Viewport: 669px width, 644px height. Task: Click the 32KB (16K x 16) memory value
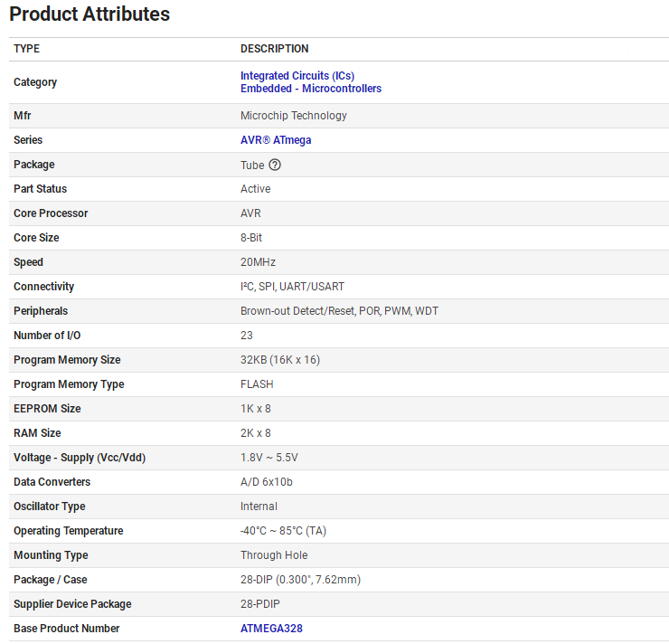[x=279, y=360]
